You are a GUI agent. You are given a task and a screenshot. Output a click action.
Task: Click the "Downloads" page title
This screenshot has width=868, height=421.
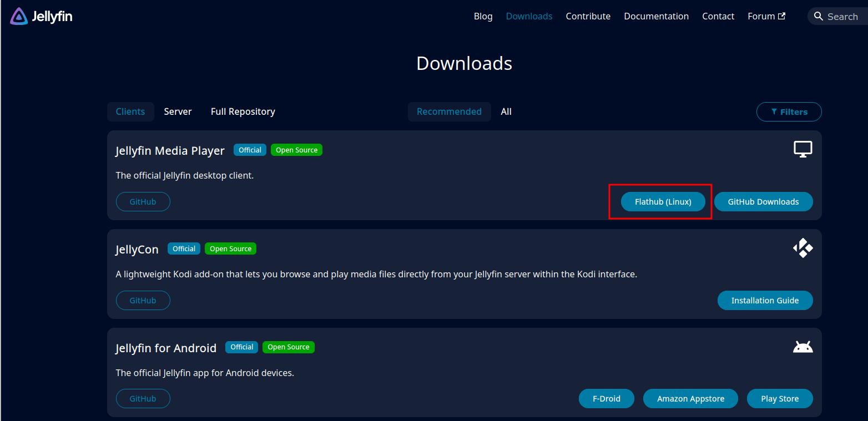pos(464,63)
